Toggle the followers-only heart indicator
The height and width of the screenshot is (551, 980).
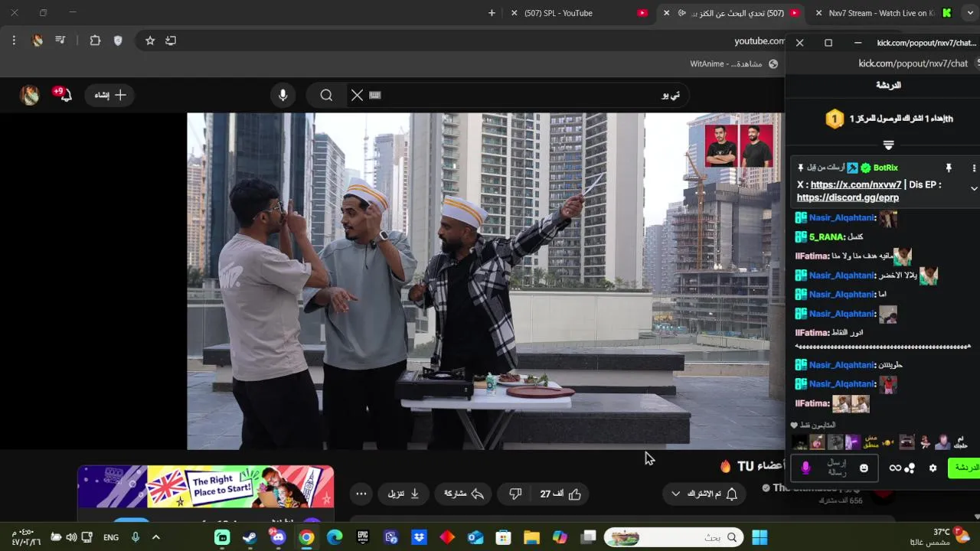[x=795, y=425]
